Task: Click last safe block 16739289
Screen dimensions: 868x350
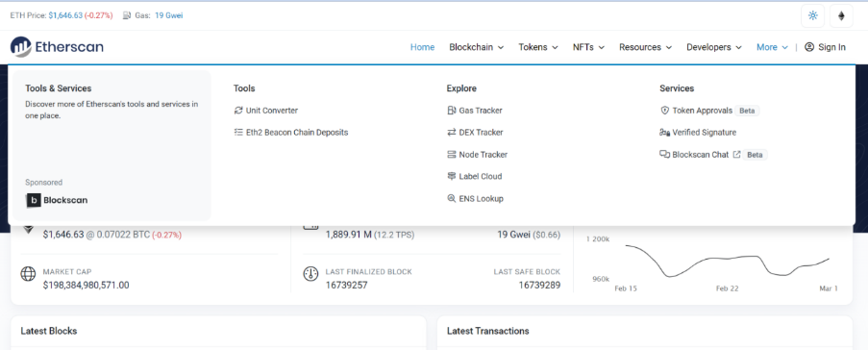Action: 539,286
